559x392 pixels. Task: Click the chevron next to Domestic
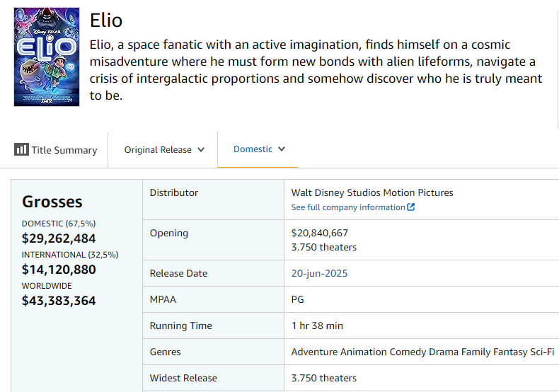click(x=282, y=149)
